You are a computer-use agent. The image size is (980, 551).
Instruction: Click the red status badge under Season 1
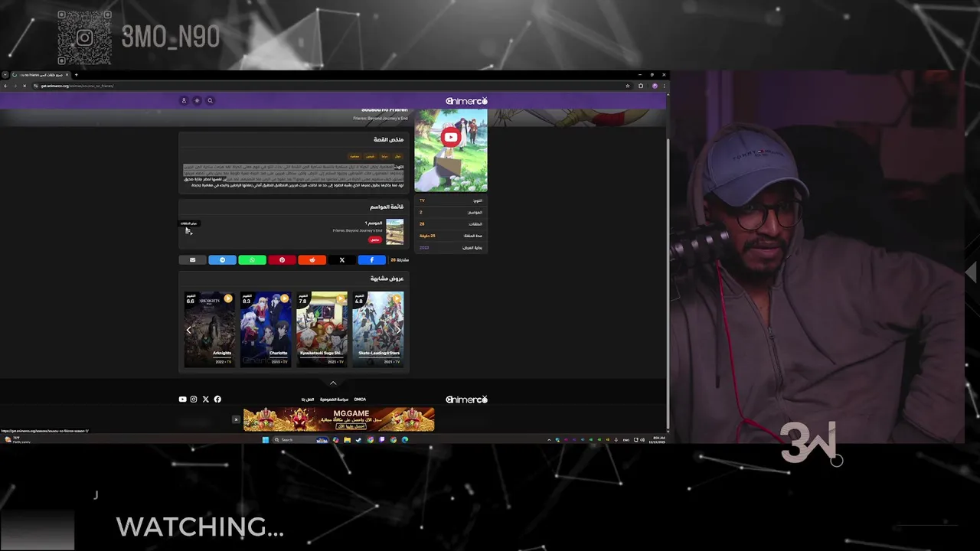click(x=374, y=240)
